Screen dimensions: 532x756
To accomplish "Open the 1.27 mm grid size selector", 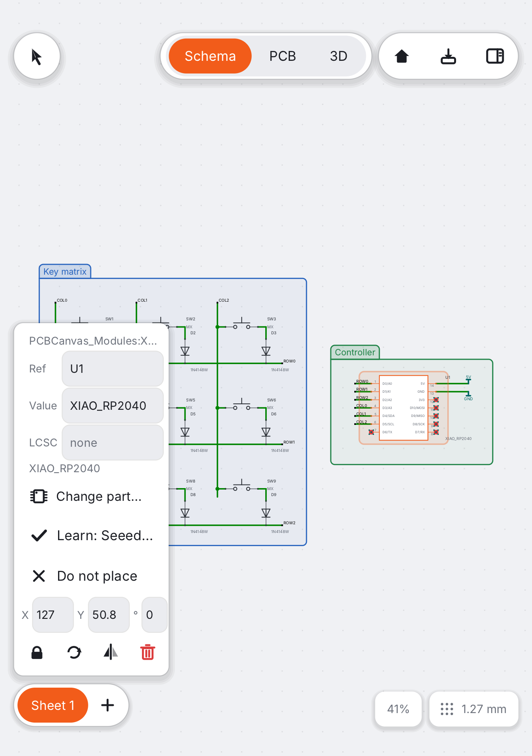I will pyautogui.click(x=474, y=709).
